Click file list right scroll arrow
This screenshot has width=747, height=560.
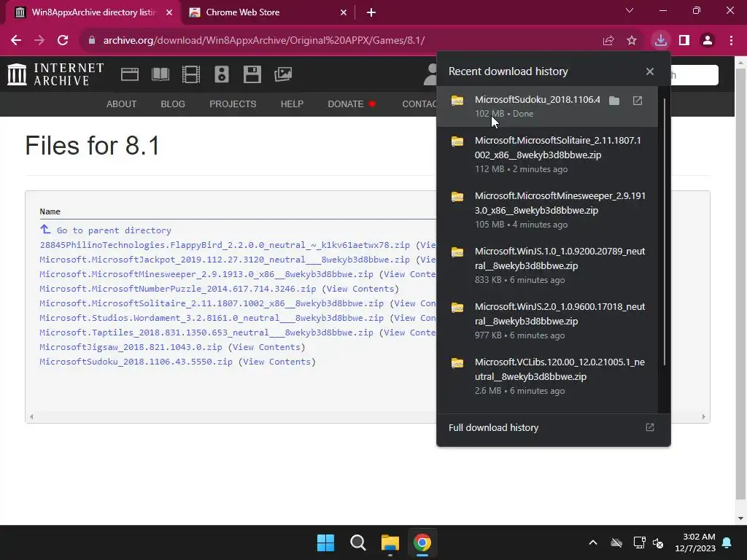click(x=703, y=416)
